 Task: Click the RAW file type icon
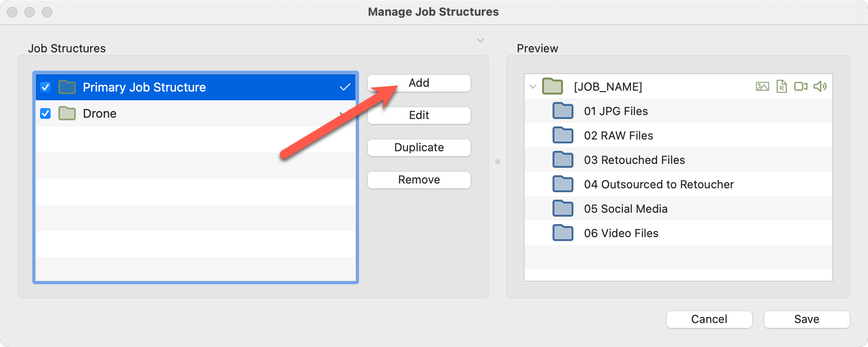click(781, 86)
